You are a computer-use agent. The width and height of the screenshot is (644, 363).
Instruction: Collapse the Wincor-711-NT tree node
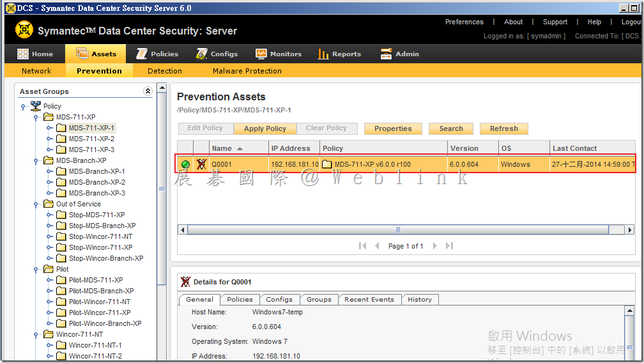pyautogui.click(x=36, y=335)
